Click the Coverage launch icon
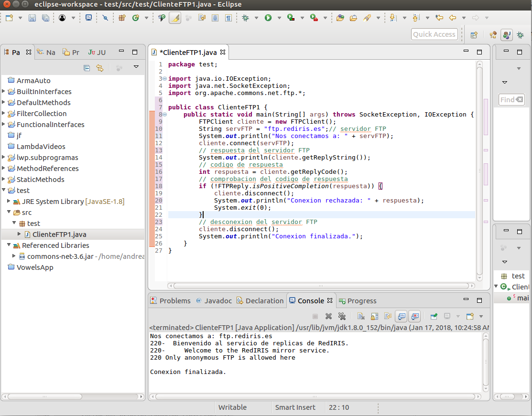Screen dimensions: 532x416 pyautogui.click(x=291, y=18)
